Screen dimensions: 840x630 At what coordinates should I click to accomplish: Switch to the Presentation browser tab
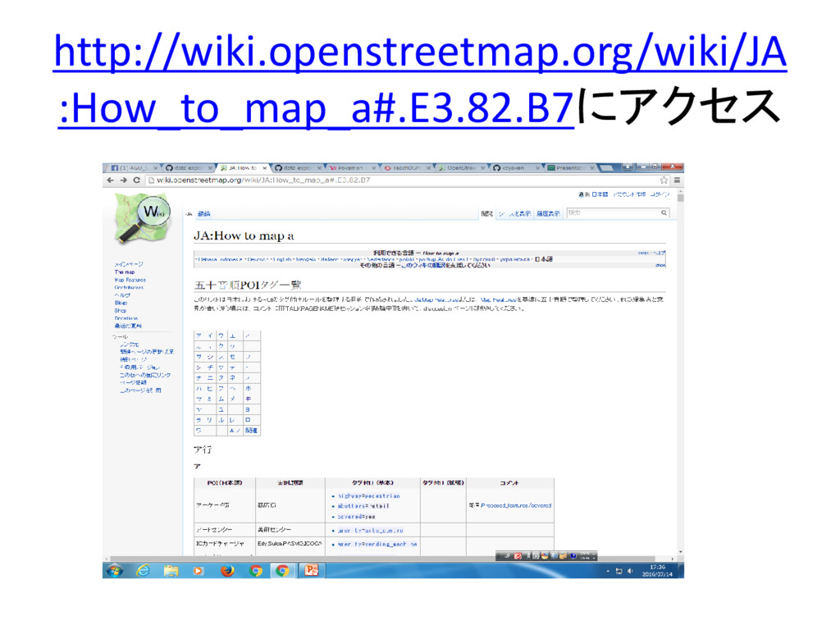[x=572, y=167]
